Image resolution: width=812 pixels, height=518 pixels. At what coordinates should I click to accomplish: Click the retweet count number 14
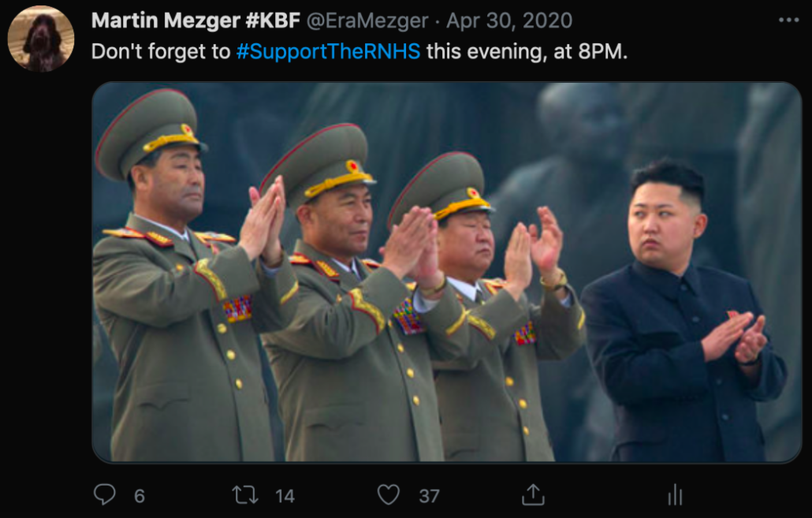click(x=285, y=496)
